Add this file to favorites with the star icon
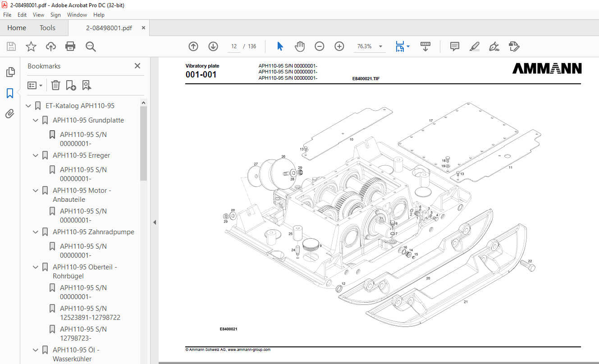Viewport: 599px width, 364px height. 31,46
